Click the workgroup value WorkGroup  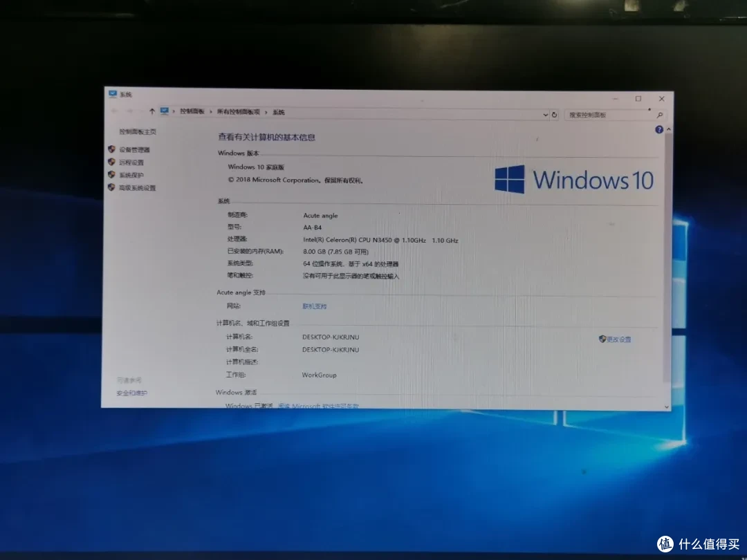coord(319,375)
